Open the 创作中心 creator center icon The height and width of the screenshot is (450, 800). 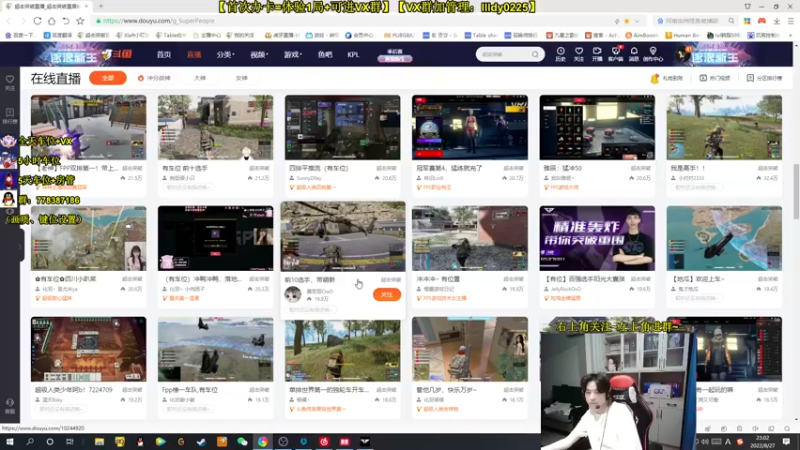653,54
